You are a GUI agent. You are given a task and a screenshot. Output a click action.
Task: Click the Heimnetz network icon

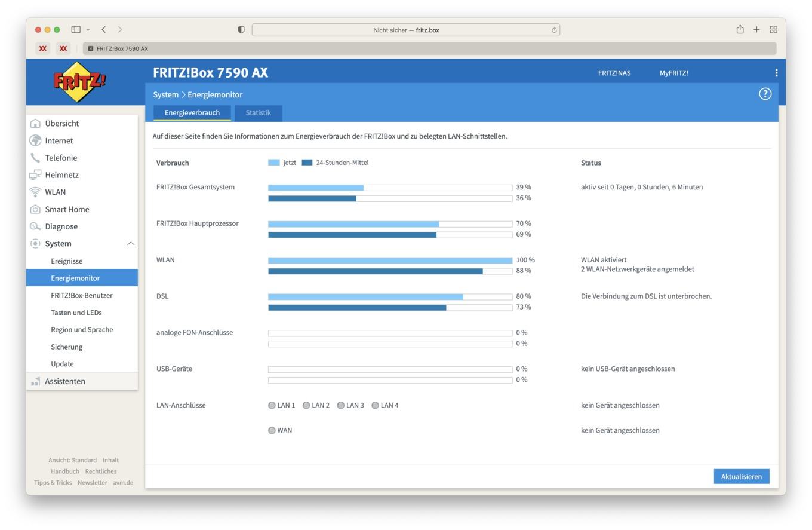pos(35,175)
